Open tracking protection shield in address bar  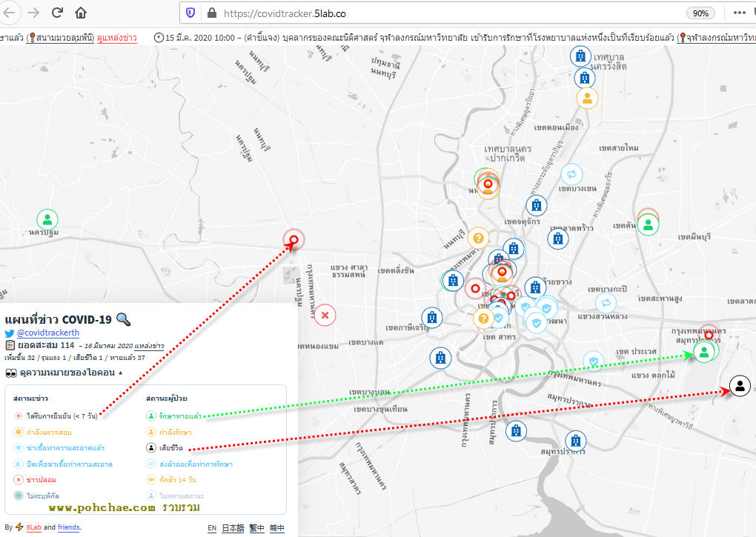coord(191,13)
